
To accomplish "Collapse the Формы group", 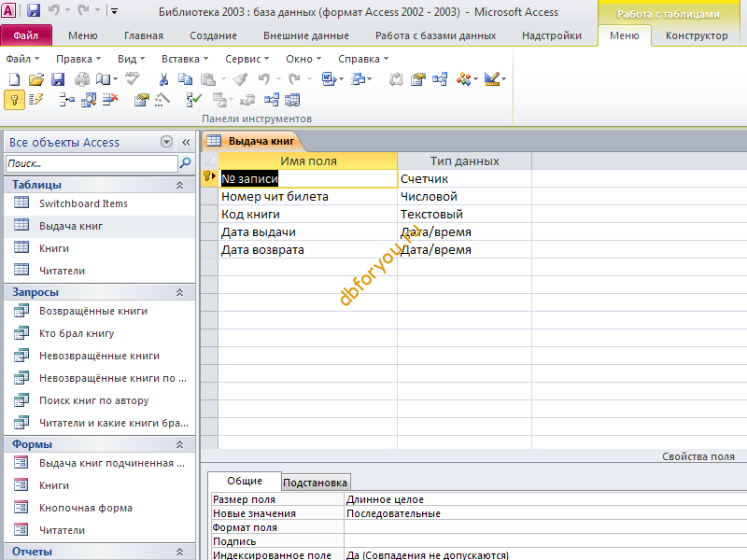I will (179, 444).
